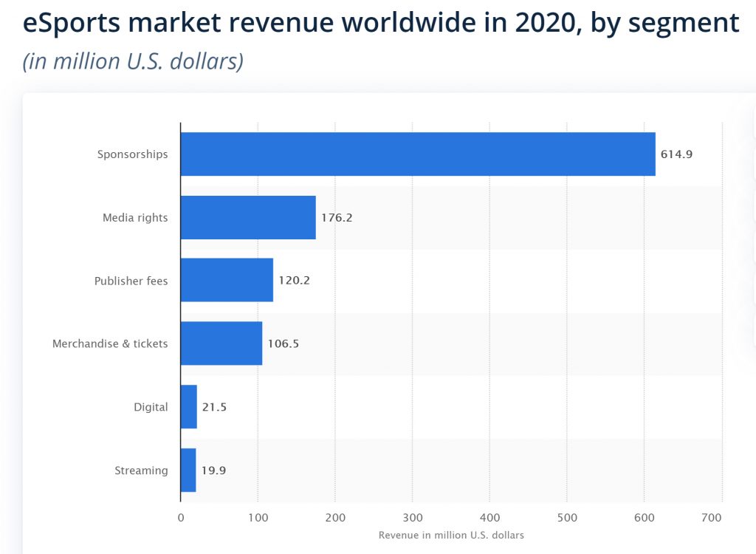Select the Merchandise & tickets bar
The width and height of the screenshot is (756, 554).
(221, 343)
